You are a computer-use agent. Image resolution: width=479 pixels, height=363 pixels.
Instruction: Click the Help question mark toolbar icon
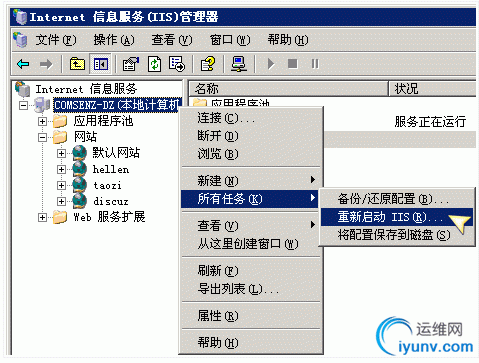208,63
